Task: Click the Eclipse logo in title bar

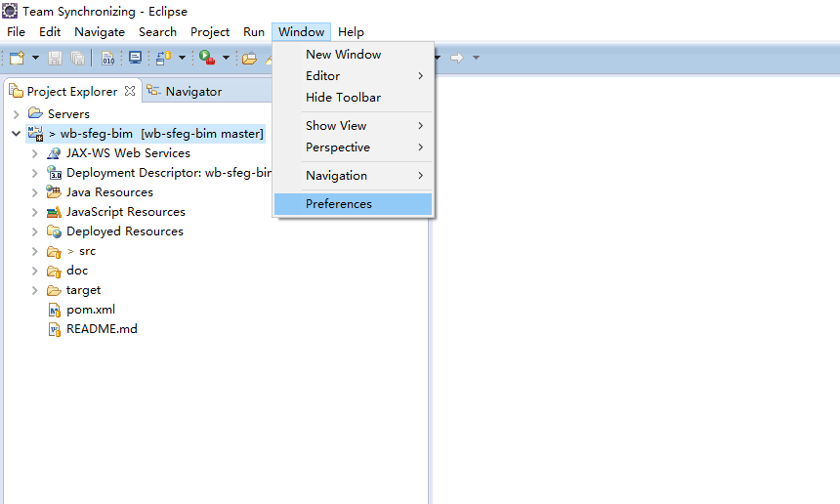Action: tap(10, 11)
